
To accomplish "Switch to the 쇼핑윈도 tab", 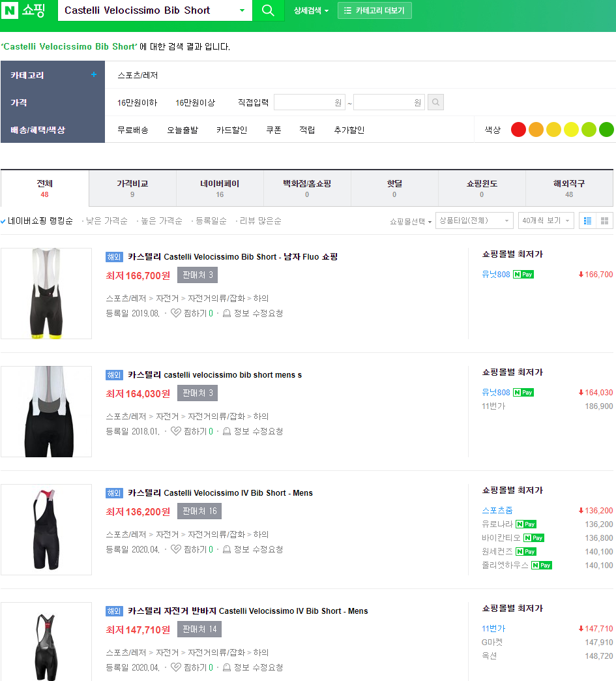I will (x=482, y=188).
